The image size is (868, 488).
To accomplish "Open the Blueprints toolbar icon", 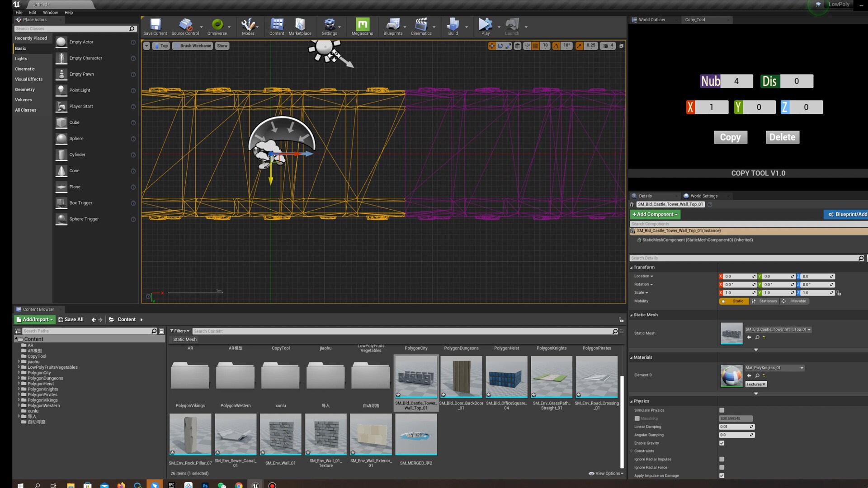I will [392, 27].
